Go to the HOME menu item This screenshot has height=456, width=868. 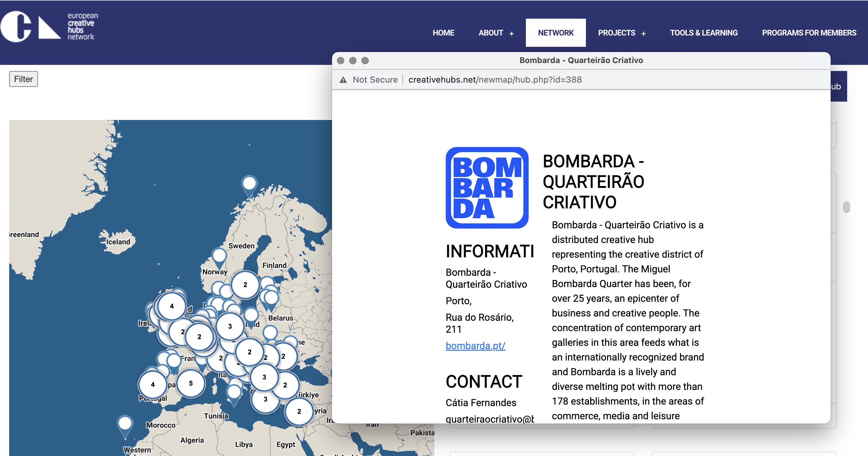click(x=443, y=33)
